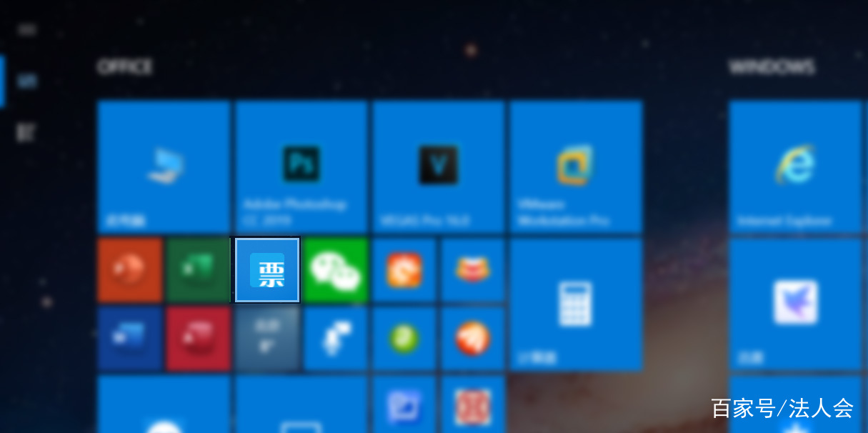Launch Adobe Photoshop CC 2019 tile
868x433 pixels.
pos(301,166)
